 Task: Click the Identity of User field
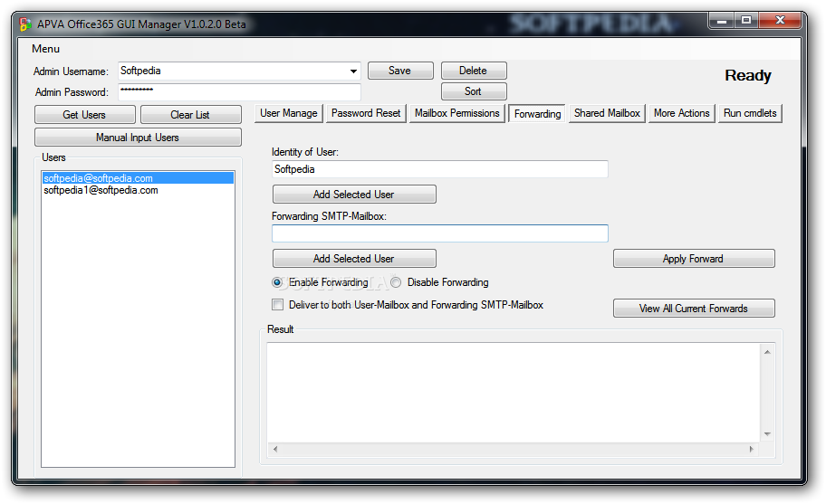coord(440,169)
